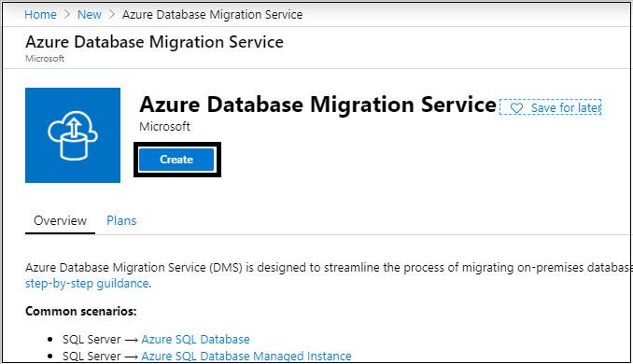Click the small Microsoft label under the page header
This screenshot has height=364, width=633.
coord(45,59)
